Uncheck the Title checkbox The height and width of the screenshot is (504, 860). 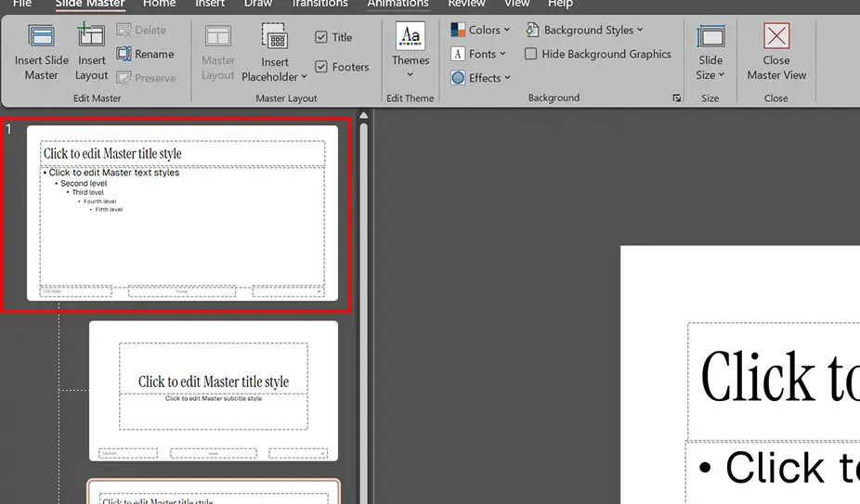tap(320, 37)
